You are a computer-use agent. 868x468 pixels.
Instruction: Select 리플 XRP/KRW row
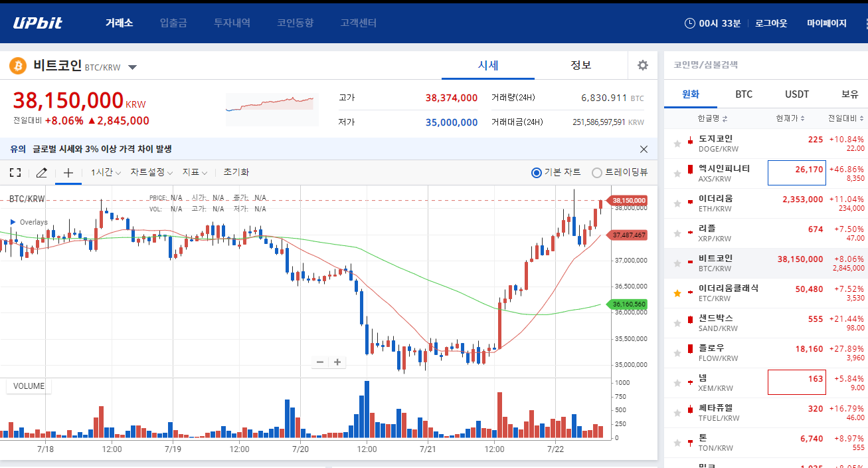pyautogui.click(x=766, y=233)
